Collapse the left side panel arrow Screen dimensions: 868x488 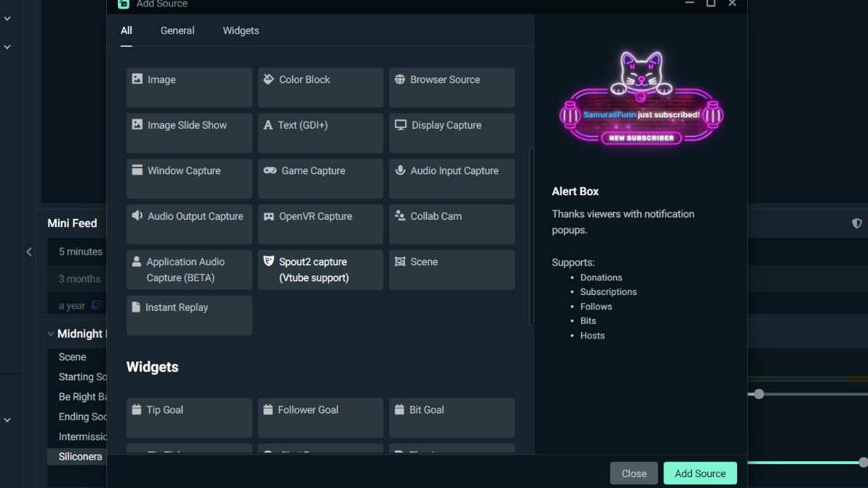[x=29, y=252]
